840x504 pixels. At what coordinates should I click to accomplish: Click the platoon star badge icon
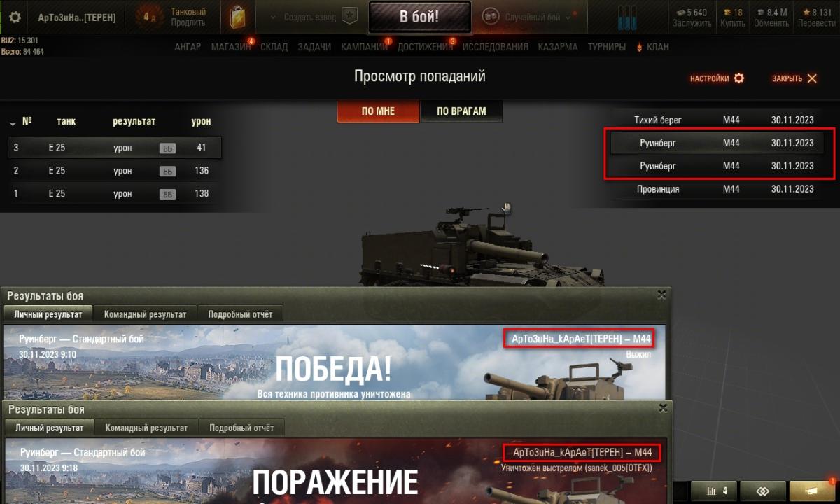point(349,17)
